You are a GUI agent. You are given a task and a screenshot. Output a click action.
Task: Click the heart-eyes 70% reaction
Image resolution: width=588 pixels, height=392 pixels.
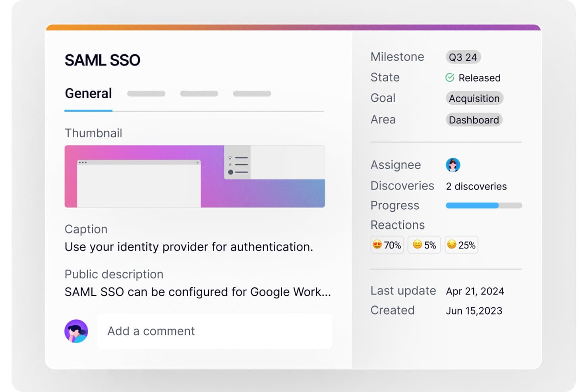[387, 245]
